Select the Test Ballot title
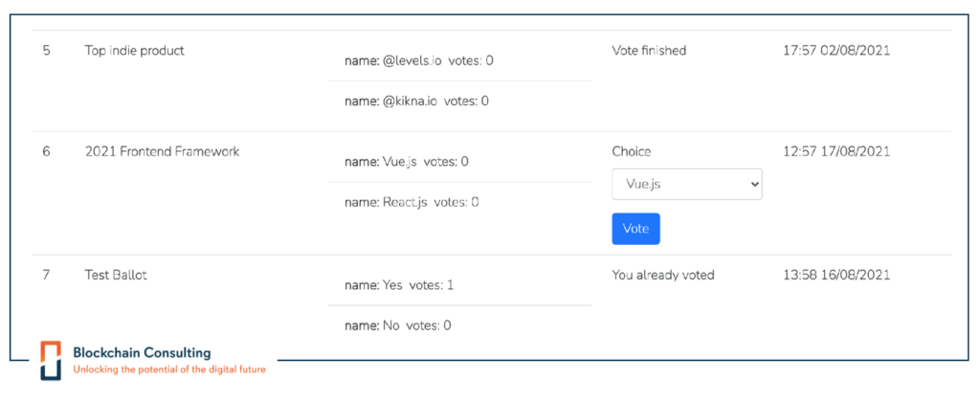The image size is (980, 401). [116, 275]
